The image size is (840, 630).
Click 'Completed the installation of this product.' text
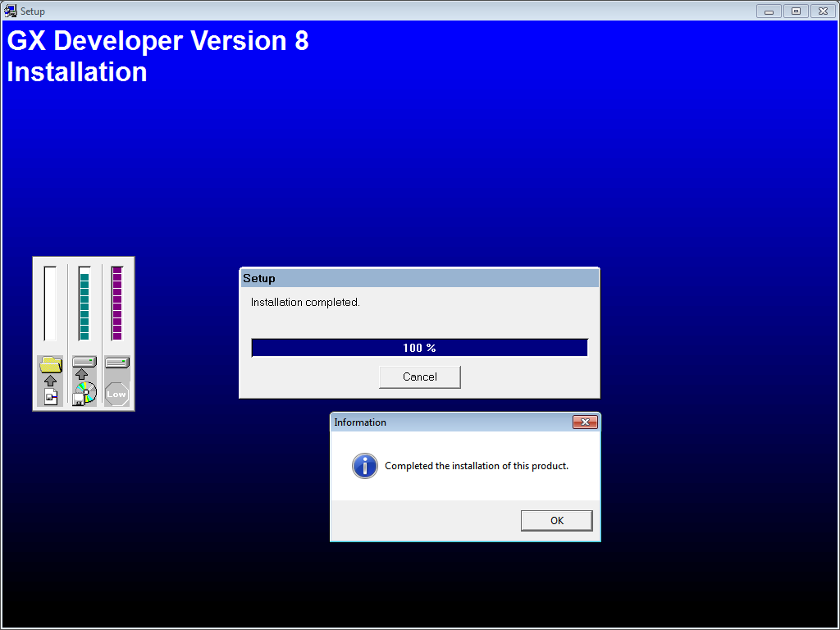[x=477, y=466]
